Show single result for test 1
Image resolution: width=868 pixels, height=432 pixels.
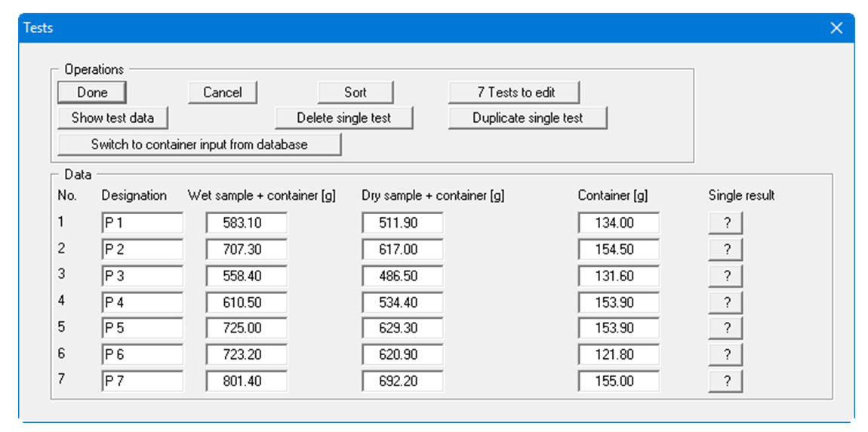tap(725, 223)
